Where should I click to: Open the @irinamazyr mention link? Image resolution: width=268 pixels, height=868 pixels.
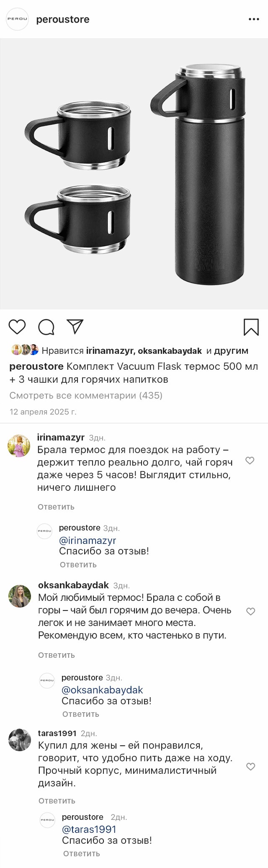coord(88,541)
